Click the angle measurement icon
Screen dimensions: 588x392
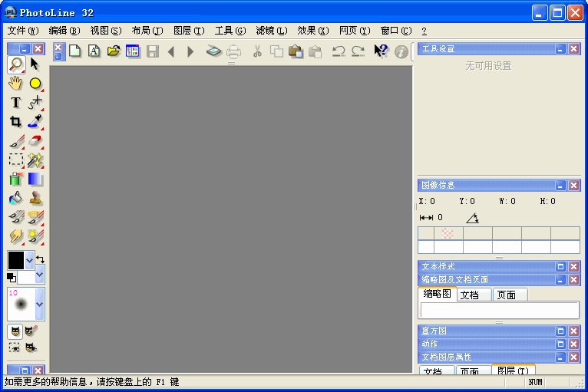pyautogui.click(x=473, y=218)
